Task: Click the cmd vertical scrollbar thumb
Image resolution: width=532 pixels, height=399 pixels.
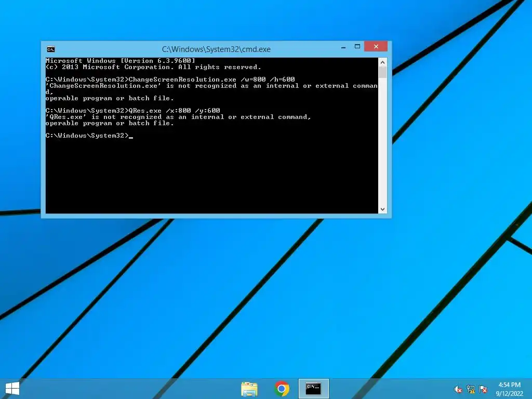Action: point(382,72)
